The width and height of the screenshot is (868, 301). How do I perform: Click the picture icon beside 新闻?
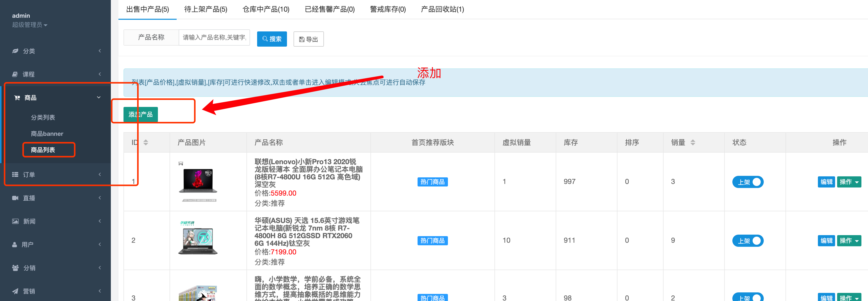point(15,221)
